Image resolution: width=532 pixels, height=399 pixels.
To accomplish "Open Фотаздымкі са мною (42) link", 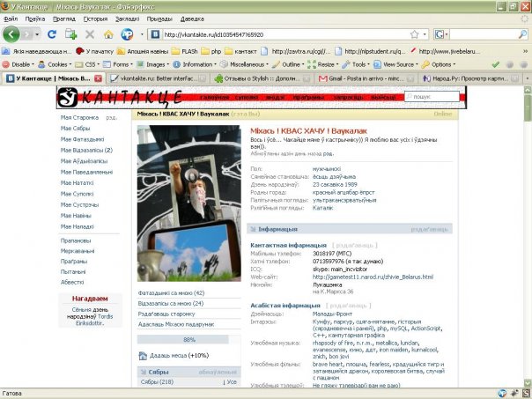I will [172, 292].
